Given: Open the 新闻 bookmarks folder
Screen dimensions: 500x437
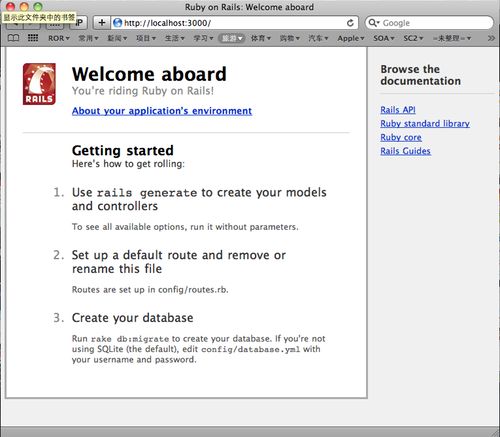Looking at the screenshot, I should pyautogui.click(x=117, y=38).
